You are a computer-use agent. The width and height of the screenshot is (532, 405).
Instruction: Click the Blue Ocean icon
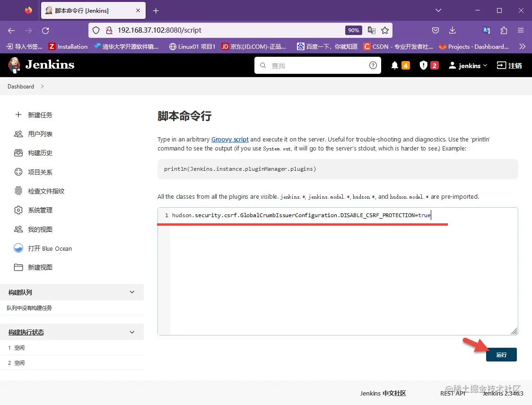point(18,248)
